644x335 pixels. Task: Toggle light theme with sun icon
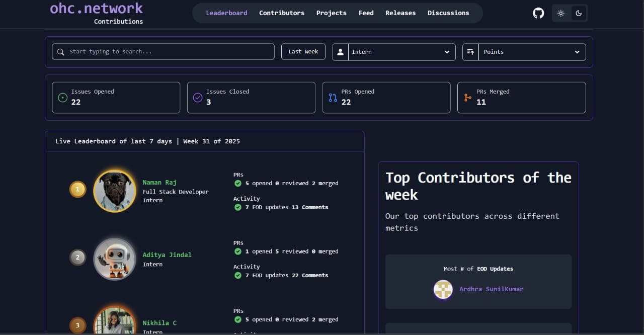pyautogui.click(x=560, y=13)
